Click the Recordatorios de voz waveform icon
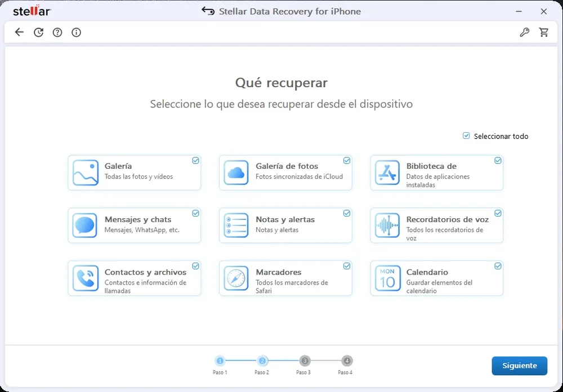The image size is (563, 392). click(x=387, y=225)
